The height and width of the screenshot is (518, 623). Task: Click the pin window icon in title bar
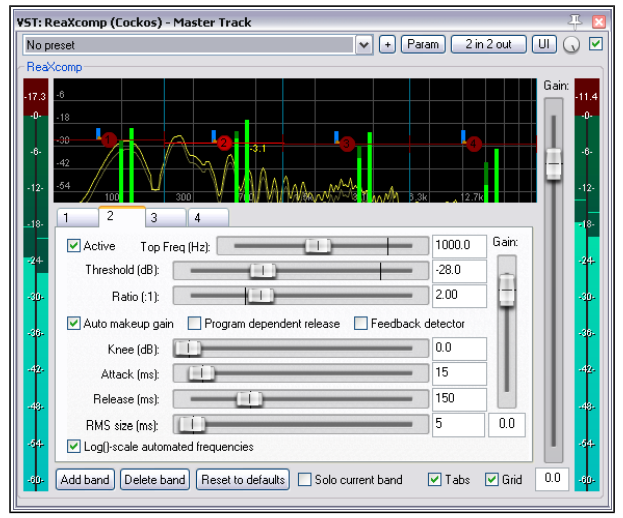click(575, 21)
